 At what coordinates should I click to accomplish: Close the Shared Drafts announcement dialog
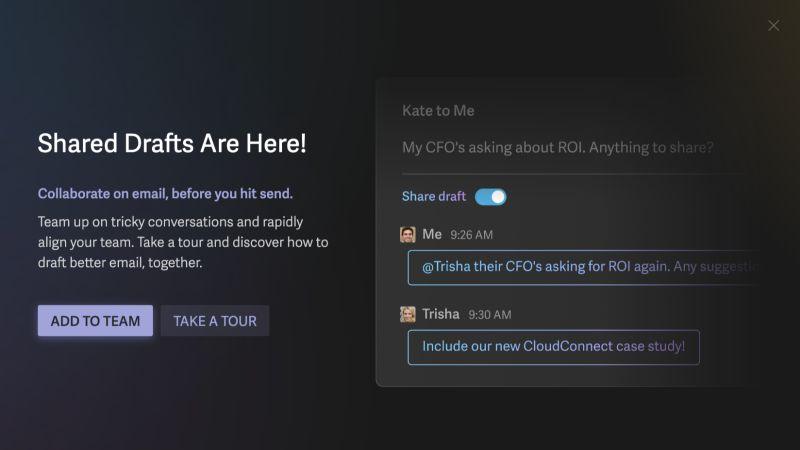tap(773, 26)
